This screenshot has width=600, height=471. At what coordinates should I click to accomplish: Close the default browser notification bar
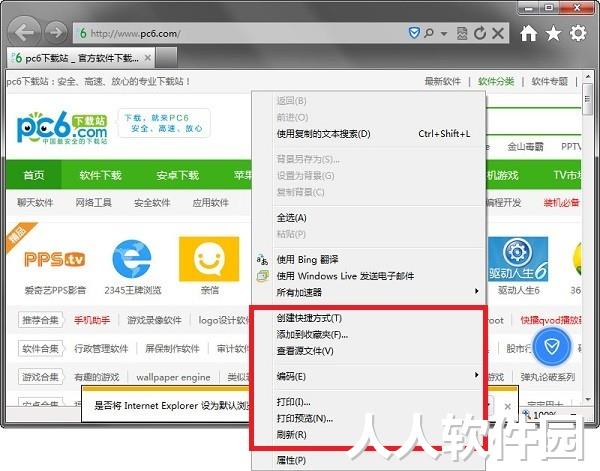507,406
